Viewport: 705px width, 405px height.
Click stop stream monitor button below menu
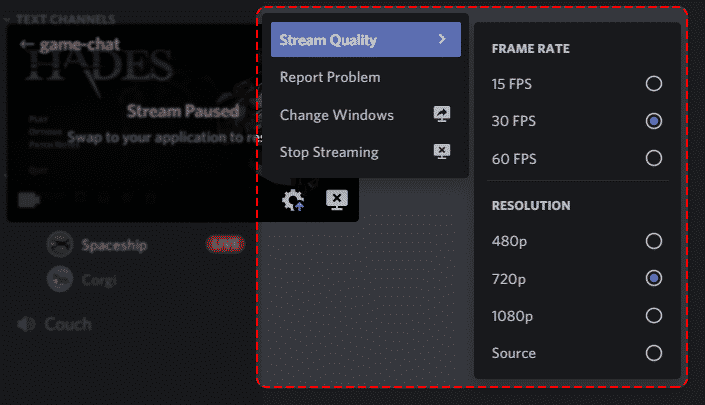(x=337, y=200)
